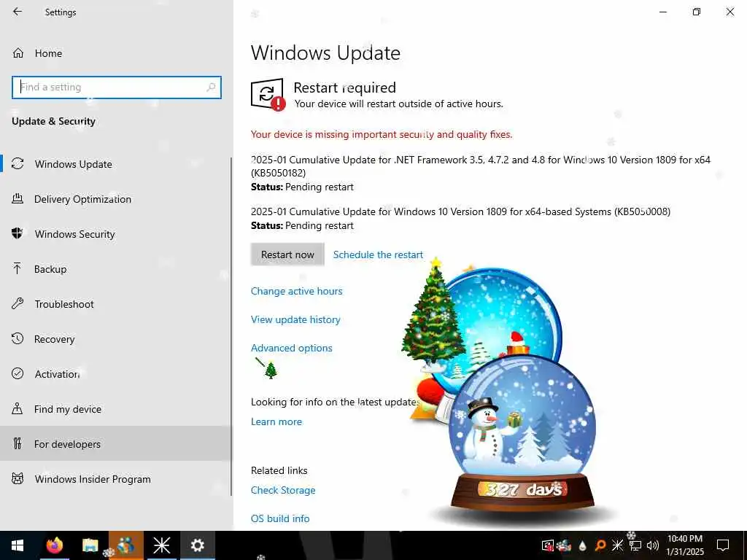
Task: Go back using the Settings back arrow
Action: coord(18,12)
